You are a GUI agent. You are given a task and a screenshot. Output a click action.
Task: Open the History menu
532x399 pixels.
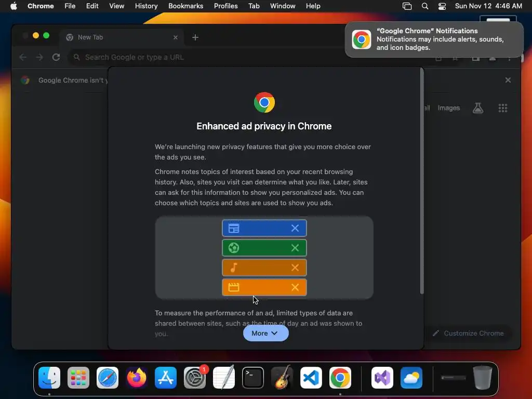(146, 6)
